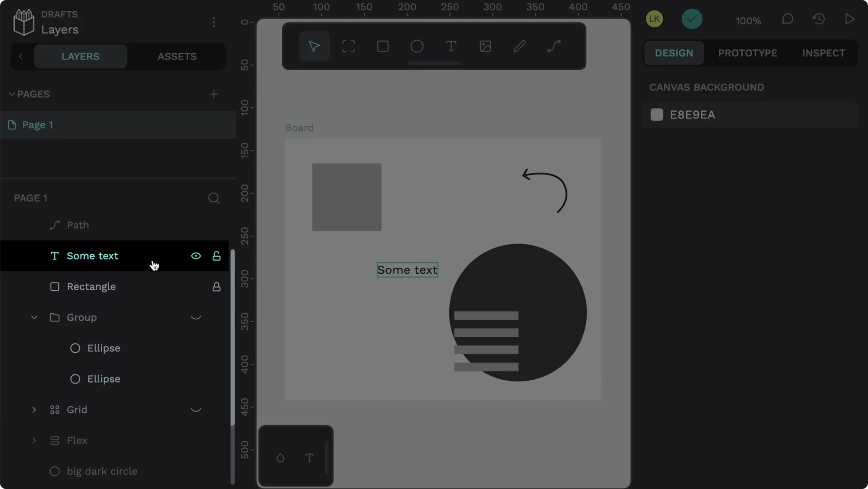Select the Curve tool
Image resolution: width=868 pixels, height=489 pixels.
point(553,46)
